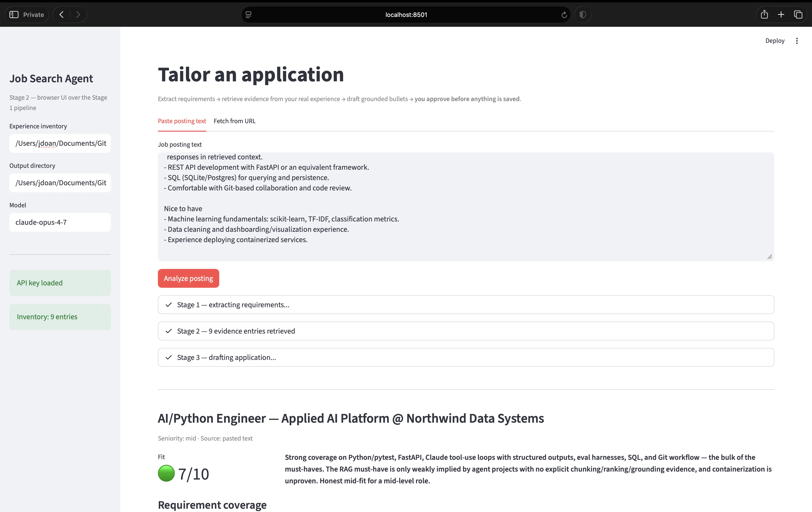Focus the Experience inventory path field

point(60,143)
